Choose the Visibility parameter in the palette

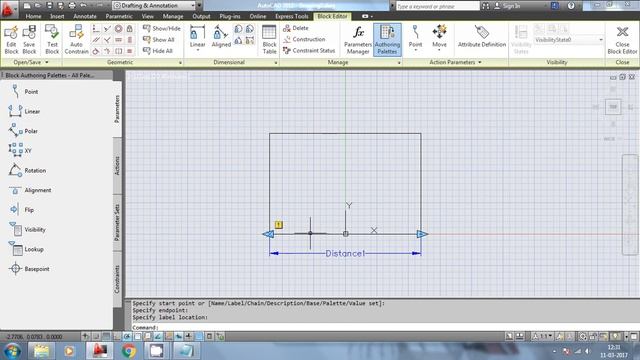(x=27, y=229)
